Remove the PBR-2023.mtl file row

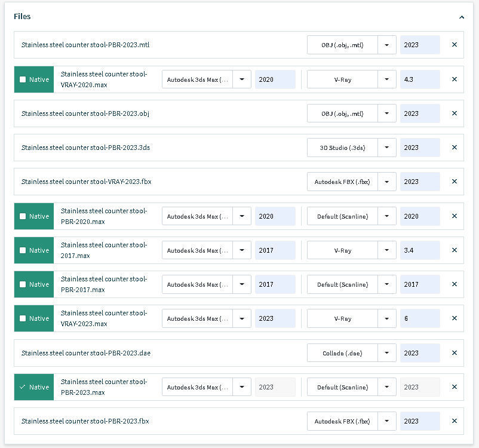tap(454, 45)
